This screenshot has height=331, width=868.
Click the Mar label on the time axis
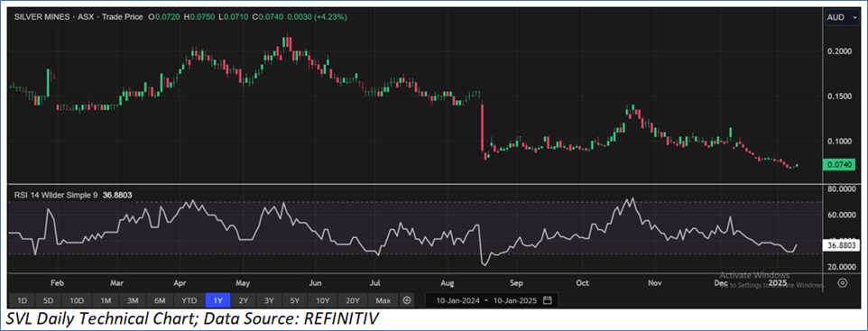(116, 282)
